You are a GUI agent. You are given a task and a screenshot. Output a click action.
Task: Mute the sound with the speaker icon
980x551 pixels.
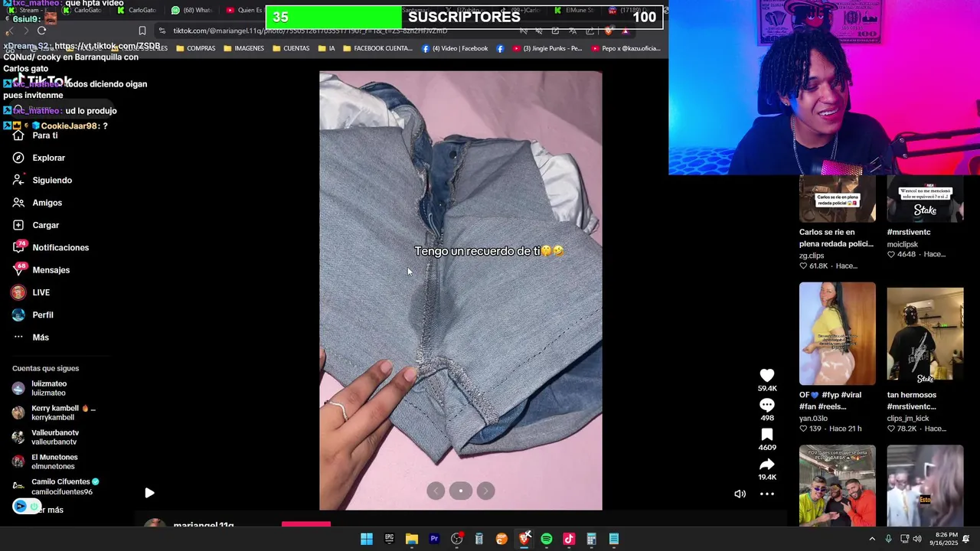coord(740,494)
